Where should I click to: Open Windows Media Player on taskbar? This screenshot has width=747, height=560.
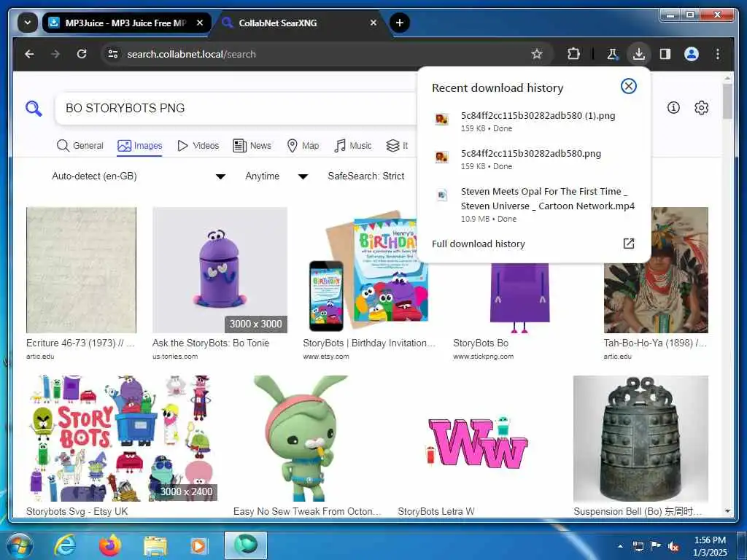198,545
